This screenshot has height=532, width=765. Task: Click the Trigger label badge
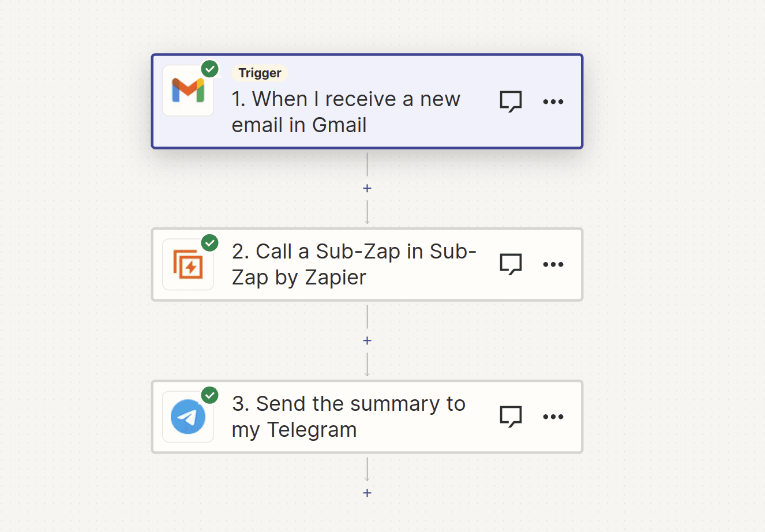(260, 73)
